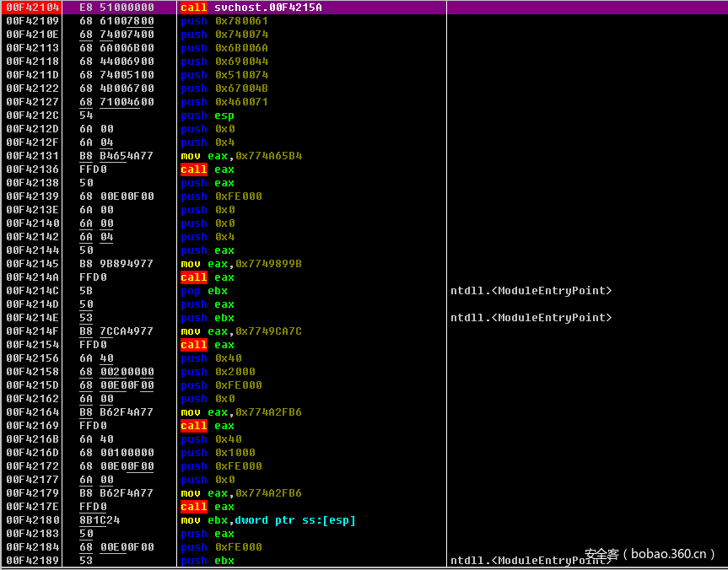Select hex bytes 68 6A006B00
The height and width of the screenshot is (570, 728).
click(x=116, y=48)
